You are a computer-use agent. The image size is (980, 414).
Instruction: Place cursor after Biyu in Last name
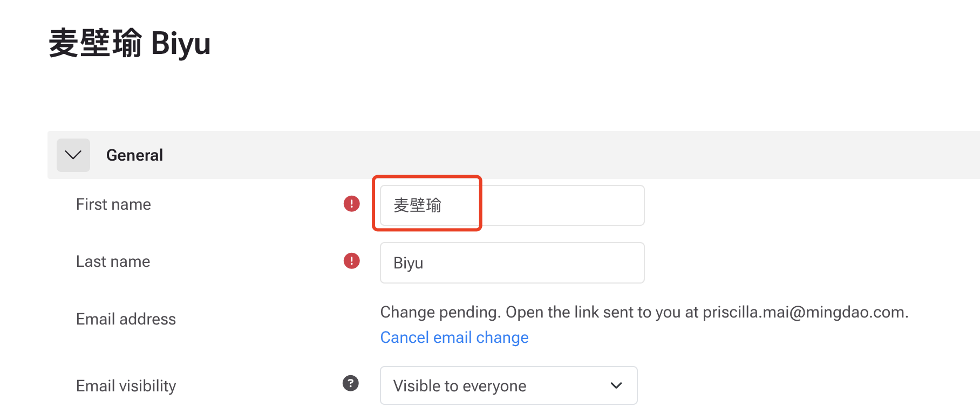click(425, 263)
